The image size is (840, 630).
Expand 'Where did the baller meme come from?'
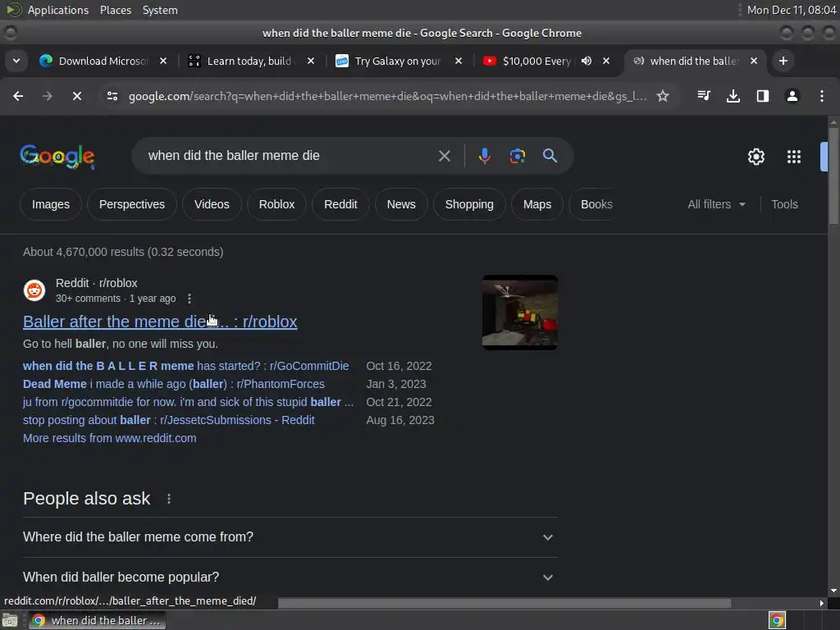(290, 536)
